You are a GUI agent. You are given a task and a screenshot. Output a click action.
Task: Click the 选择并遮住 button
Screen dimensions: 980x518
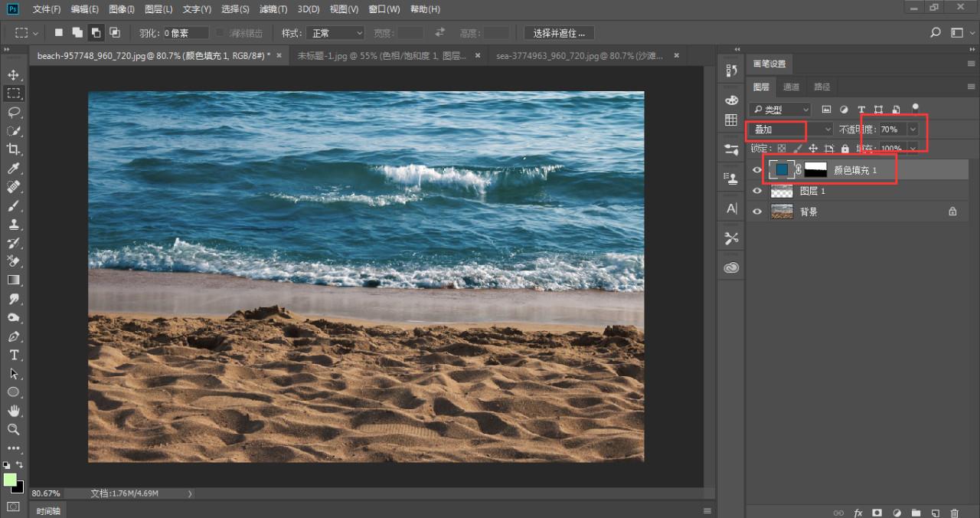(x=559, y=33)
